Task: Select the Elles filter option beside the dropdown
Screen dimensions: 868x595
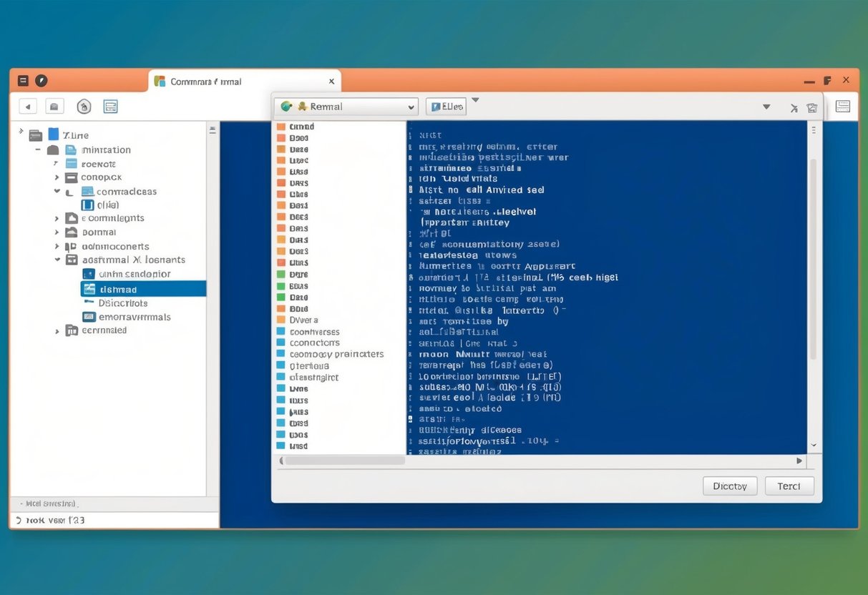Action: point(447,106)
